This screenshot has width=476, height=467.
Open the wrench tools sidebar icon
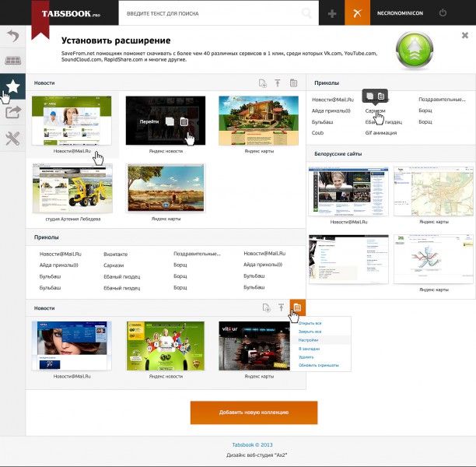click(12, 139)
